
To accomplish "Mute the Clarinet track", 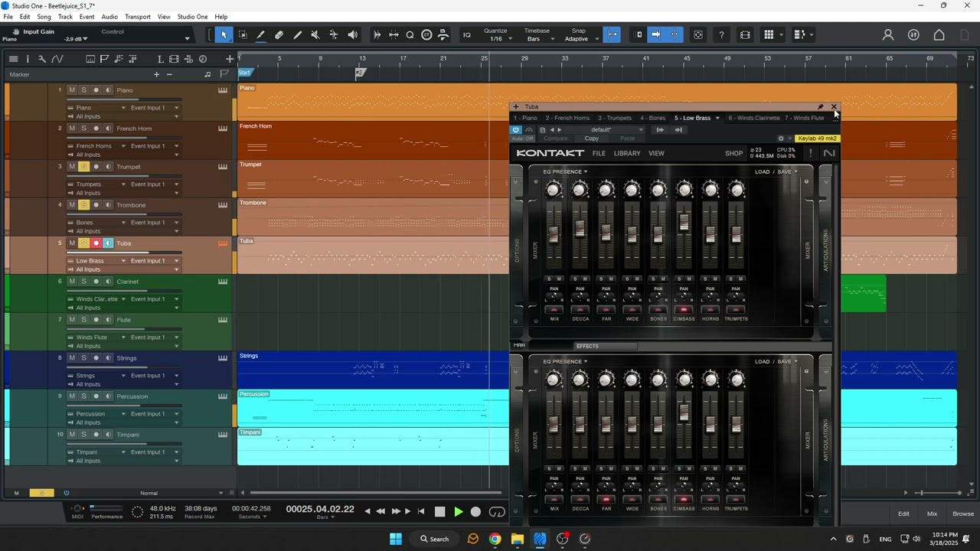I will [72, 282].
